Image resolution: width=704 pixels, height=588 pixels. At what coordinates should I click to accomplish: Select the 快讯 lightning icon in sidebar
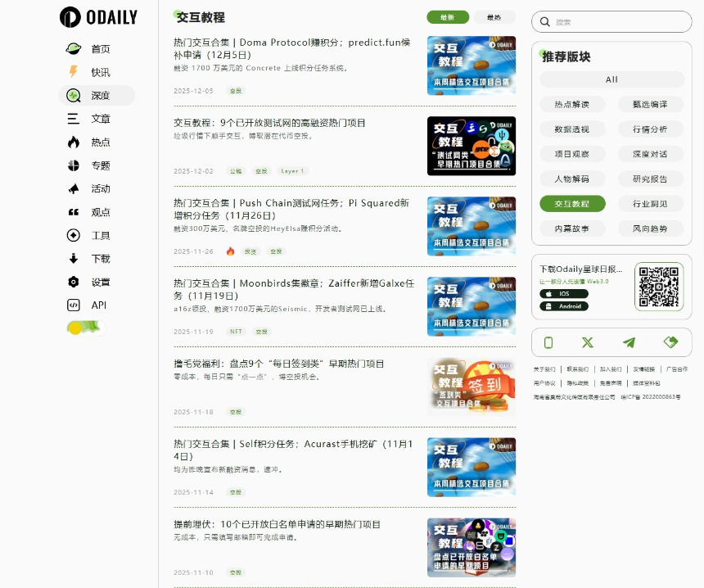click(71, 72)
